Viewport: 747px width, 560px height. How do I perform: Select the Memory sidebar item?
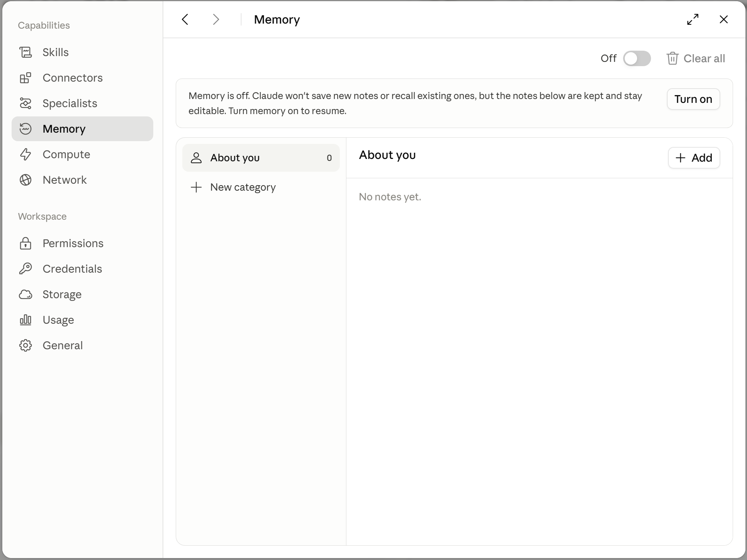(x=82, y=129)
